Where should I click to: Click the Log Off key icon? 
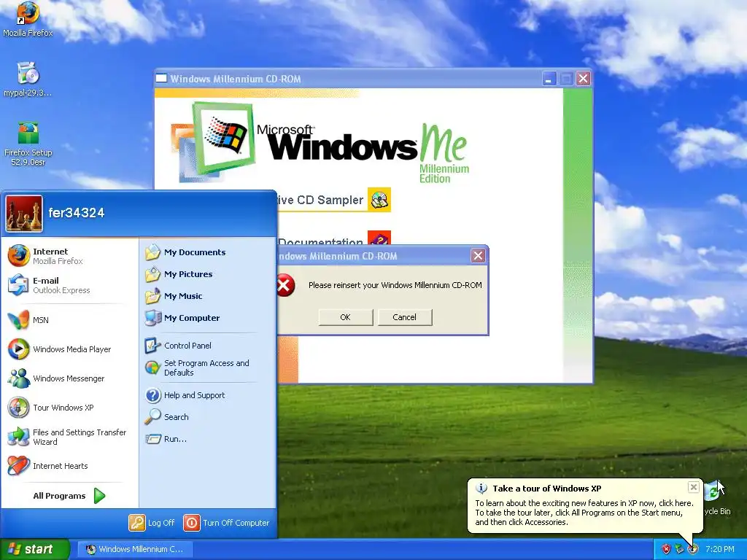point(136,523)
